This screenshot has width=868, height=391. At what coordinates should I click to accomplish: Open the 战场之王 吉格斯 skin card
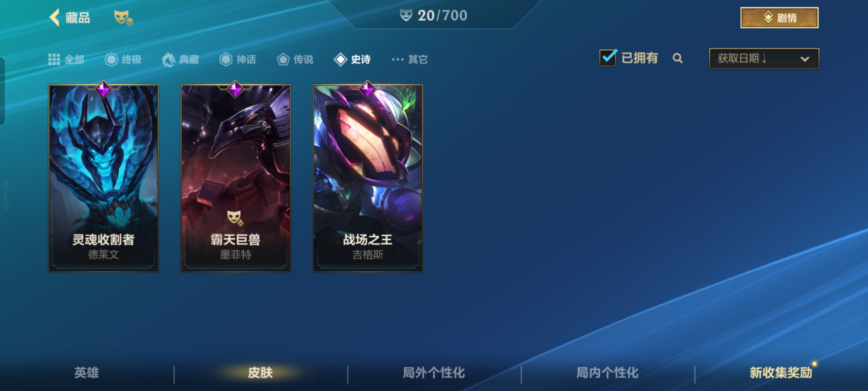[x=368, y=178]
